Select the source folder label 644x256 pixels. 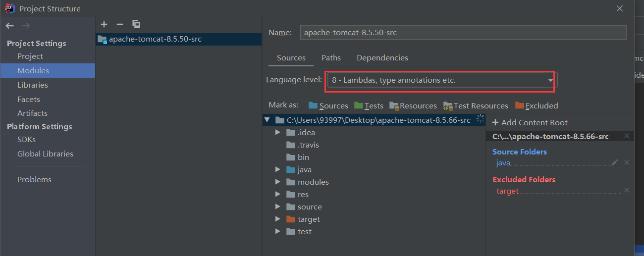coord(310,206)
